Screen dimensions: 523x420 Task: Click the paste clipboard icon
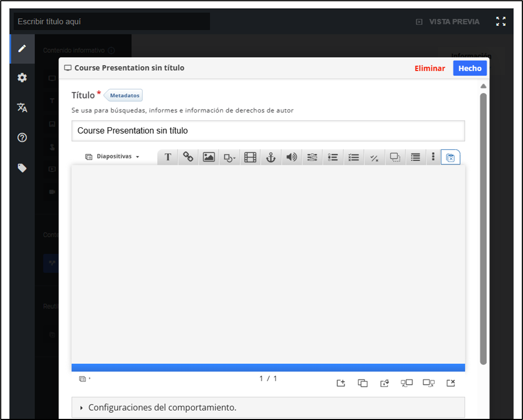[450, 157]
